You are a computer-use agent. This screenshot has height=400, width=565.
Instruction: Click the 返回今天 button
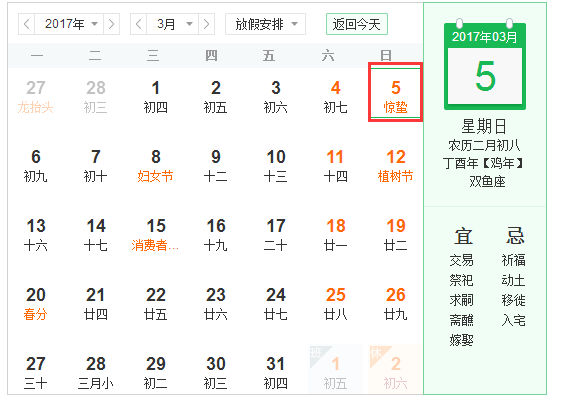(x=357, y=24)
